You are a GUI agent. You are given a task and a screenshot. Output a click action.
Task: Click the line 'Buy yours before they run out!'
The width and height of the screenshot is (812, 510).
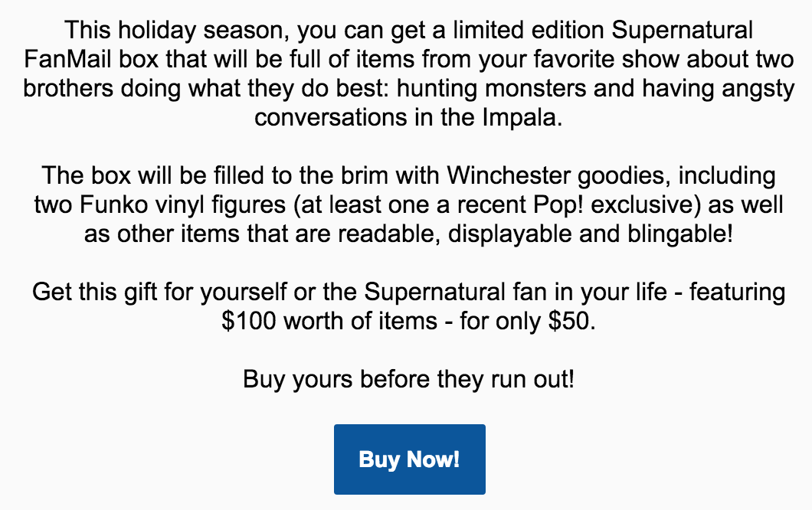(x=408, y=380)
